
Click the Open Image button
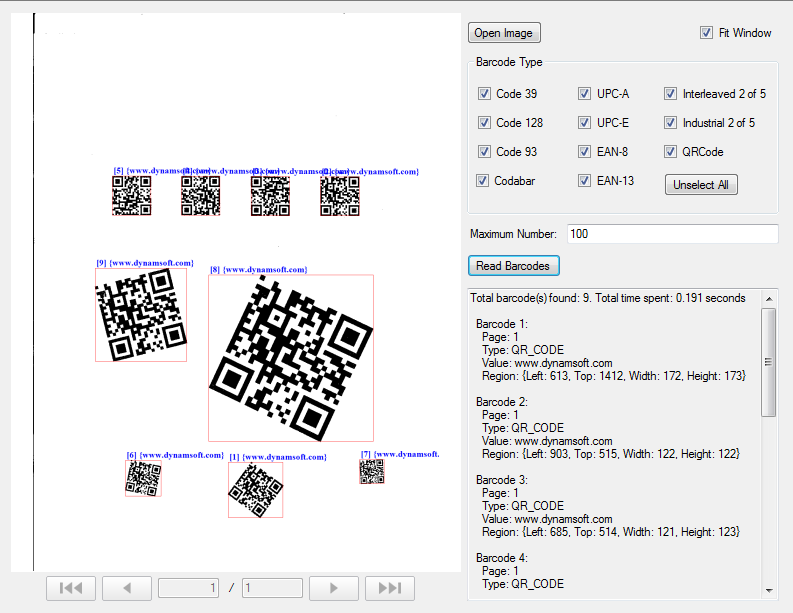tap(504, 33)
